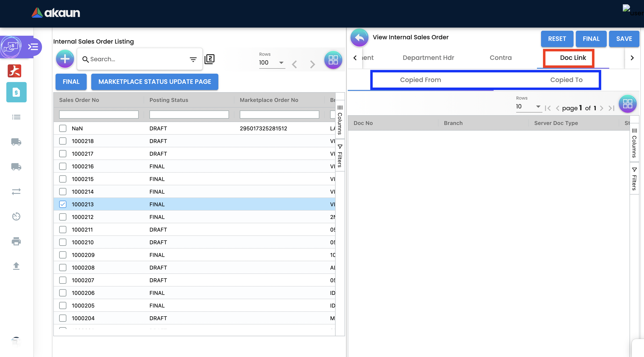Click the plus icon to add sales order

pos(65,59)
